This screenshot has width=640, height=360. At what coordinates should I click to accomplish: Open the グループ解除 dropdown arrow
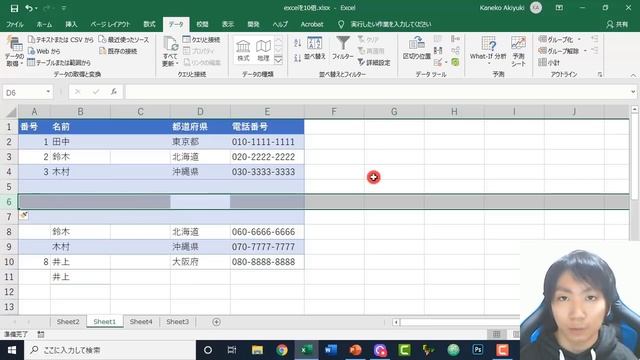click(x=585, y=51)
